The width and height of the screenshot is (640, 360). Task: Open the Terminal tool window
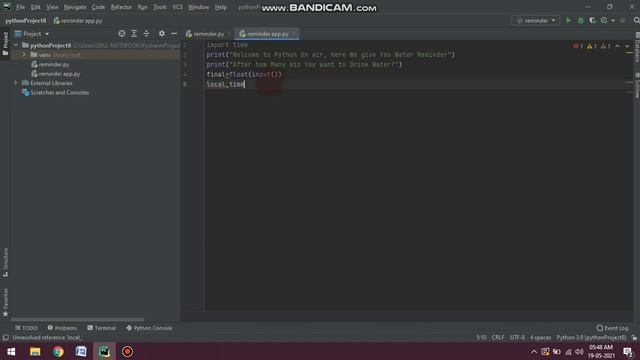click(102, 328)
